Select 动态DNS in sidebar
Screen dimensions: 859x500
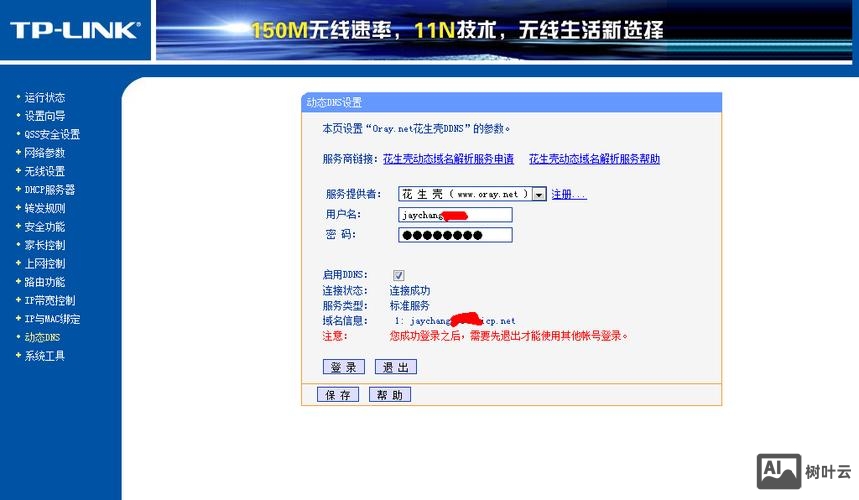42,337
